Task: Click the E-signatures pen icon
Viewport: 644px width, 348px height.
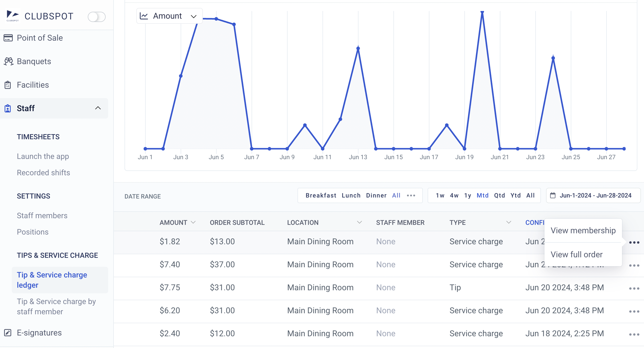Action: 8,333
